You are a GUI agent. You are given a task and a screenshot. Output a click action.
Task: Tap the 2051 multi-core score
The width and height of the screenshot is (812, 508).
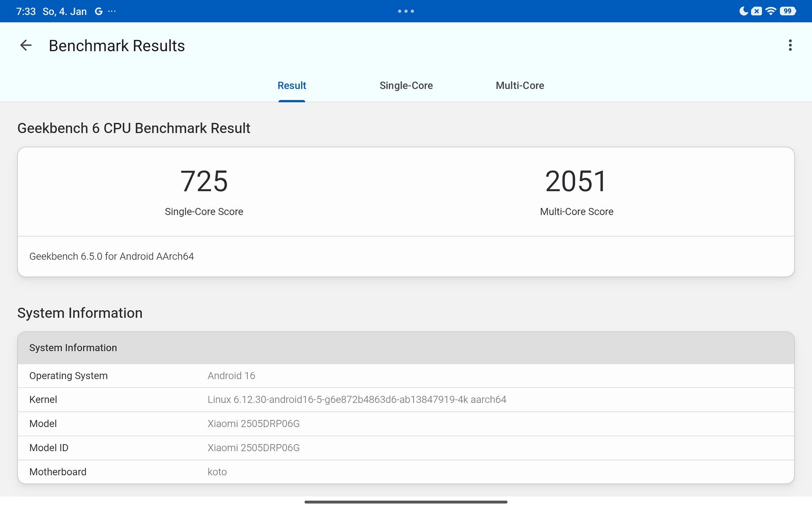[576, 182]
